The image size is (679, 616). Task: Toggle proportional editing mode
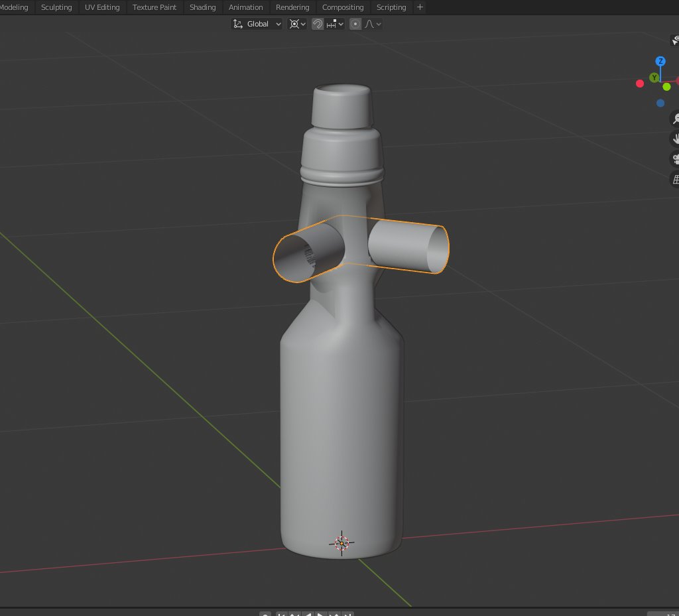pos(357,24)
